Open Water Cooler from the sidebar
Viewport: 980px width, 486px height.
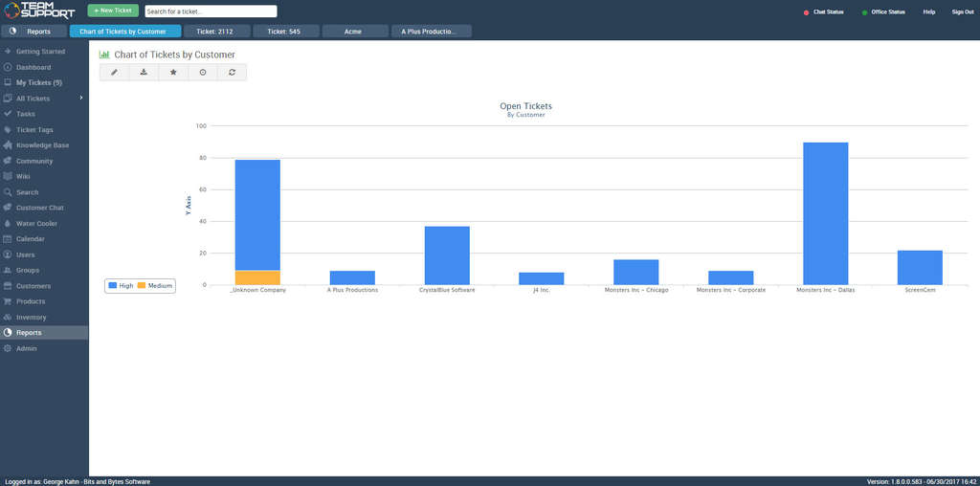(x=36, y=224)
